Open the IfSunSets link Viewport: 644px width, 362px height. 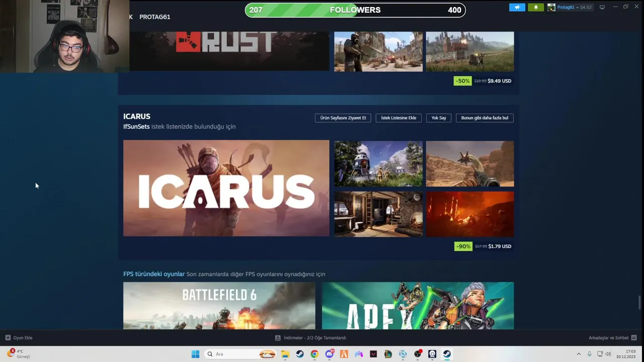(x=136, y=127)
